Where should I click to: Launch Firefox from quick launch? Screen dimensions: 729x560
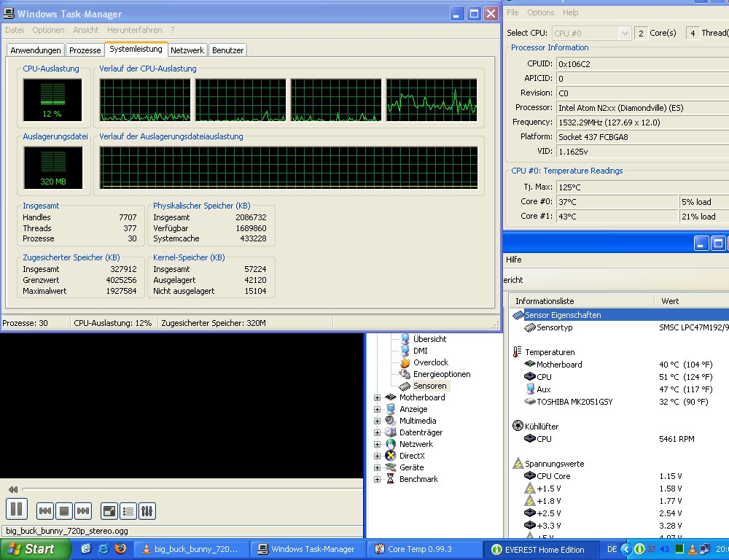[120, 549]
